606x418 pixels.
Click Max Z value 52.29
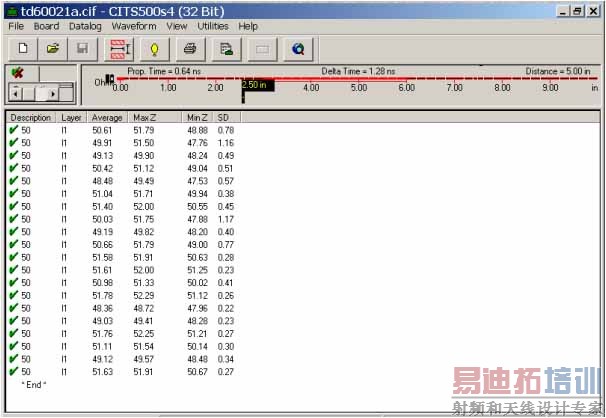point(144,296)
